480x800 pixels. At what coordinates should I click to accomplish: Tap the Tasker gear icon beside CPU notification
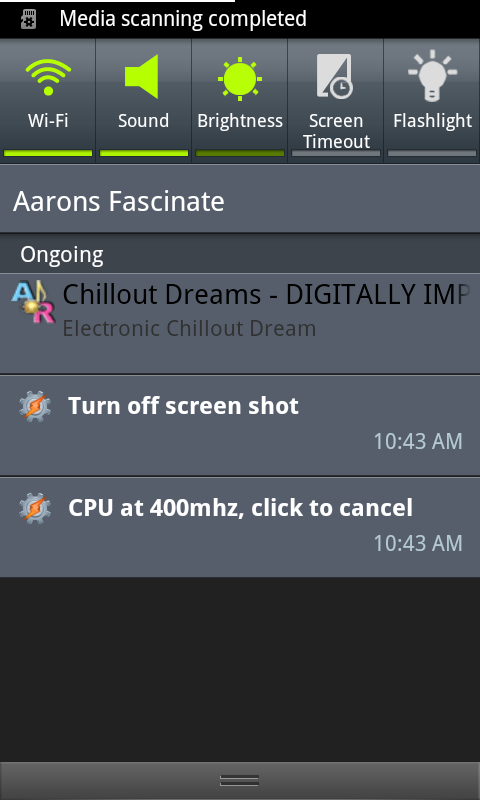[35, 508]
